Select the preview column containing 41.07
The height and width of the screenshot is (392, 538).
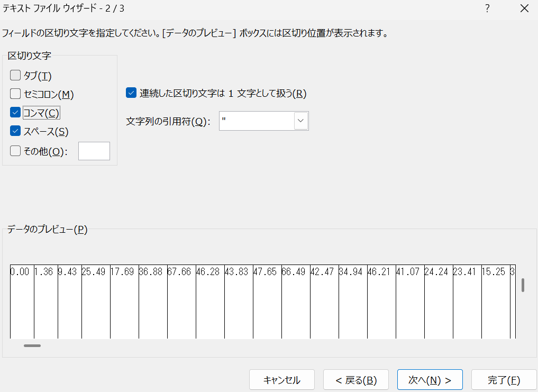[410, 302]
